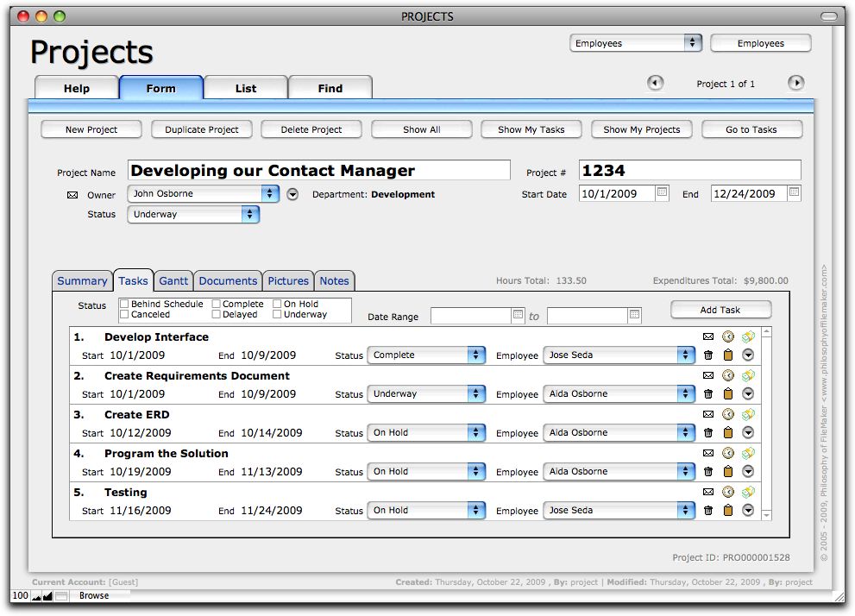Check the Behind Schedule status filter
Screen dimensions: 855x616
124,304
